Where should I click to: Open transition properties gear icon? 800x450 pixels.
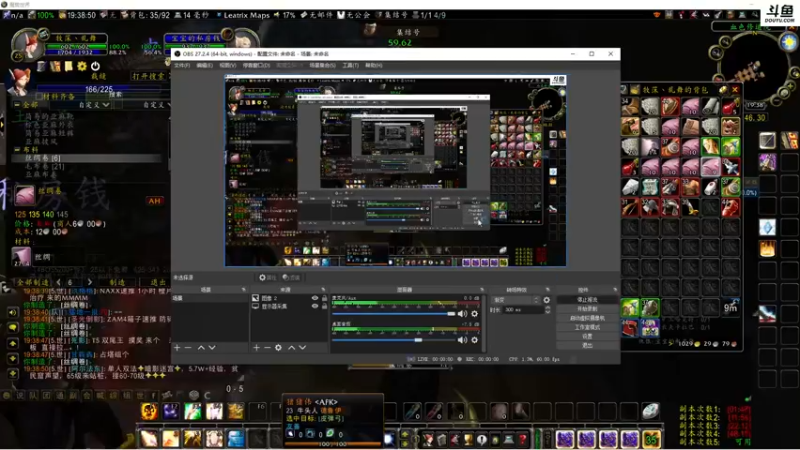[546, 300]
